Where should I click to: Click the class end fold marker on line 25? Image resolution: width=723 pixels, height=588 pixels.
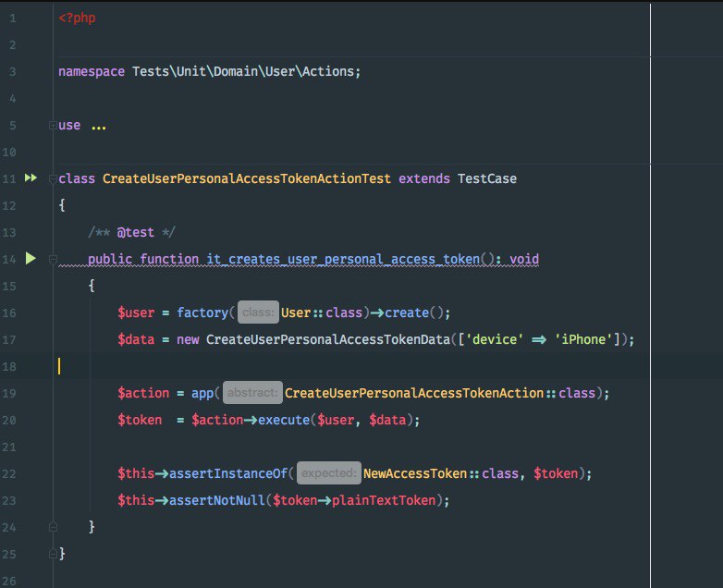pos(53,554)
